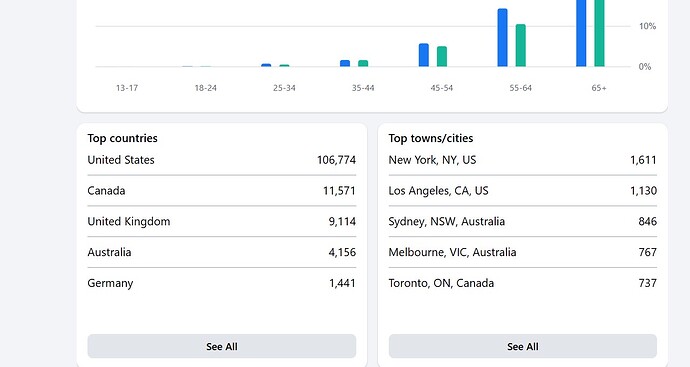690x367 pixels.
Task: Click the 0% axis label
Action: coord(645,67)
